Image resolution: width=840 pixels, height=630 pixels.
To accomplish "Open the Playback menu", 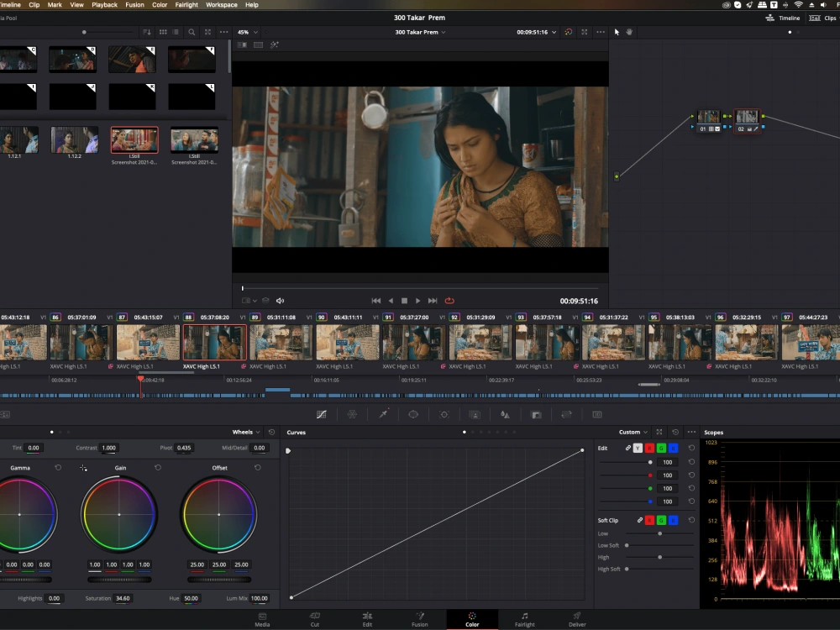I will (x=104, y=5).
